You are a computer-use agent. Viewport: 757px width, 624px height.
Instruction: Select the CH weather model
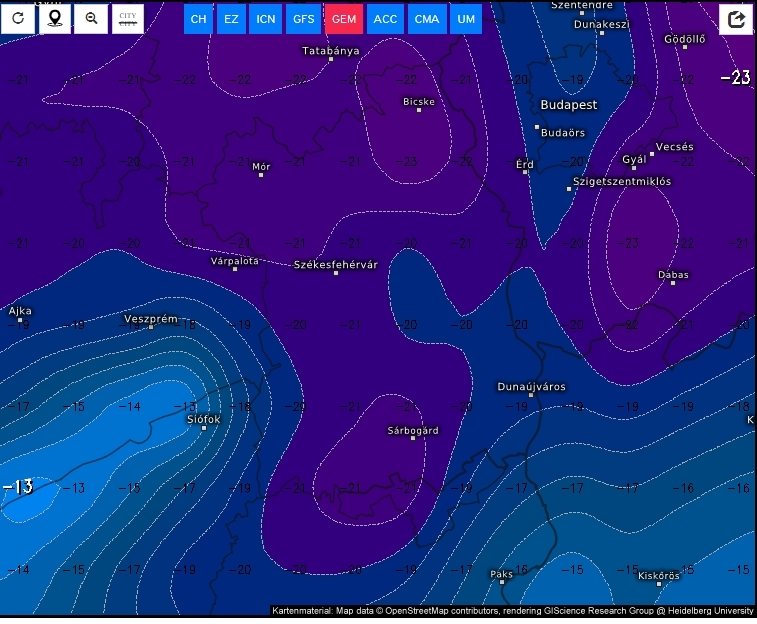(199, 19)
